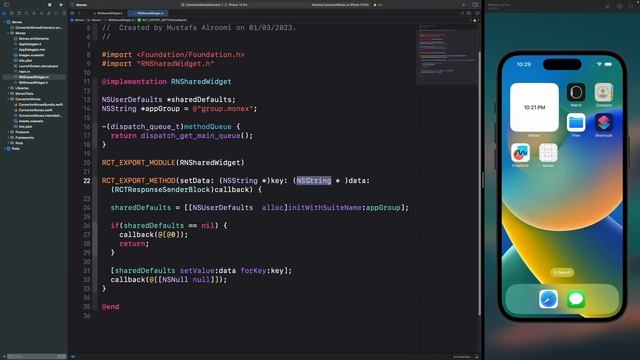Select RNSharedWidget.h in navigator

(33, 82)
